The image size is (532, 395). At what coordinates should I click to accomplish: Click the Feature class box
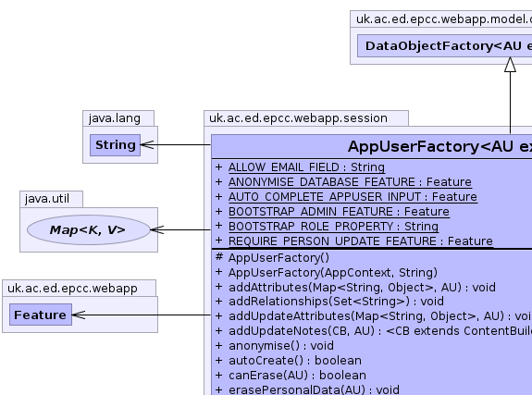(x=41, y=315)
